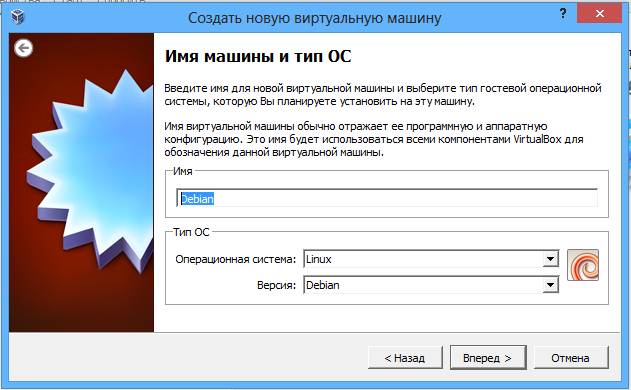Open the Операционная система dropdown set to Linux
The height and width of the screenshot is (390, 631).
click(431, 259)
